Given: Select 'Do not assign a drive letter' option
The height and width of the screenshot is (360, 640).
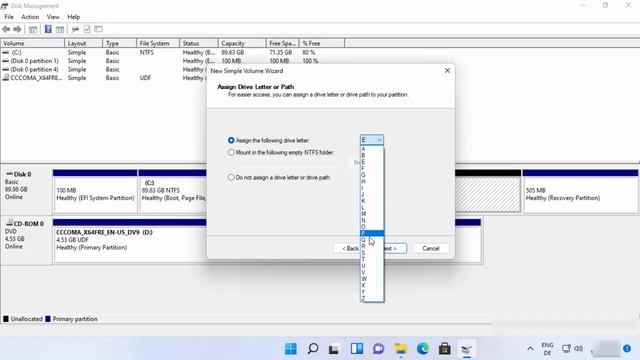Looking at the screenshot, I should (231, 178).
